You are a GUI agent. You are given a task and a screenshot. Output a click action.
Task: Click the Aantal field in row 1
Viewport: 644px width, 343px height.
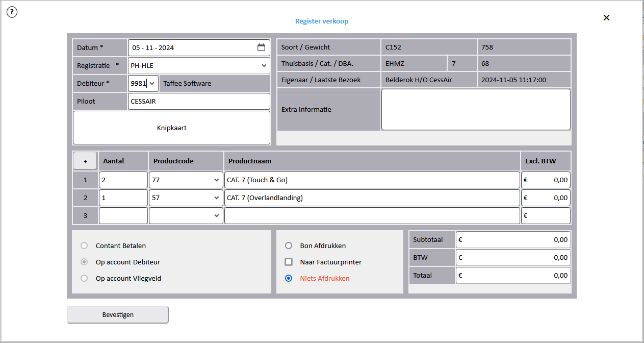pos(123,180)
